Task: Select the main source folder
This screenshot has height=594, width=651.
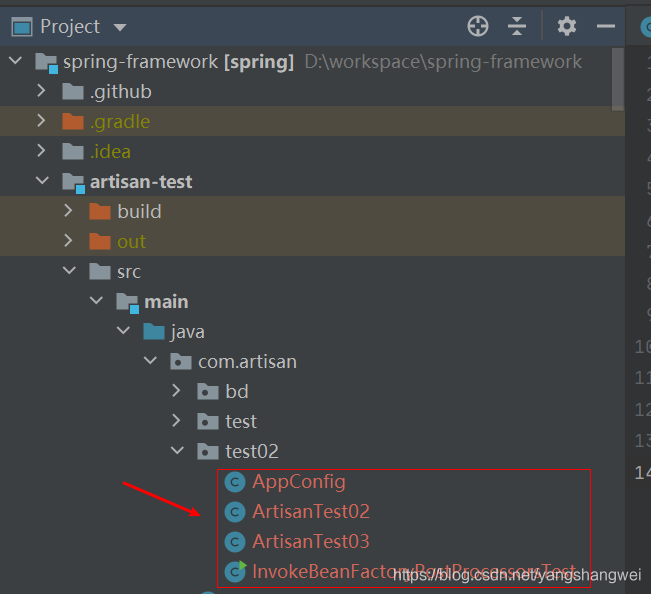Action: pos(166,301)
